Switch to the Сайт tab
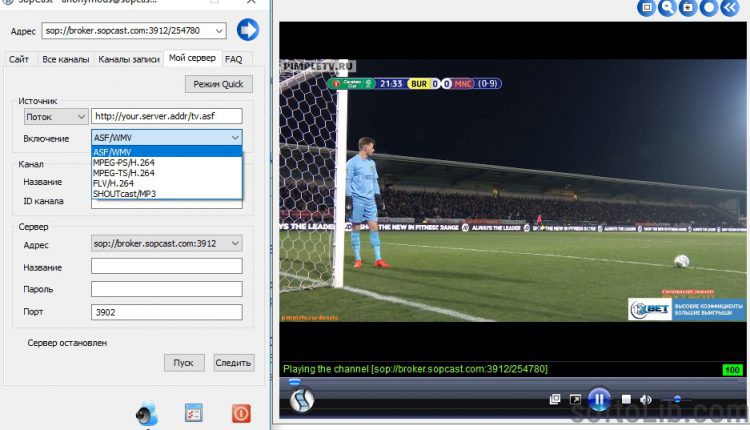The width and height of the screenshot is (750, 430). (x=19, y=59)
